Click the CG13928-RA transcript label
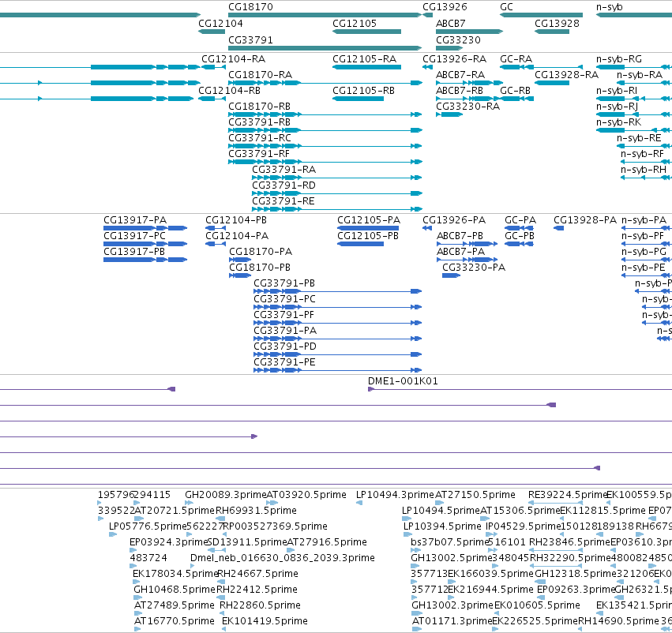The height and width of the screenshot is (633, 672). tap(566, 74)
